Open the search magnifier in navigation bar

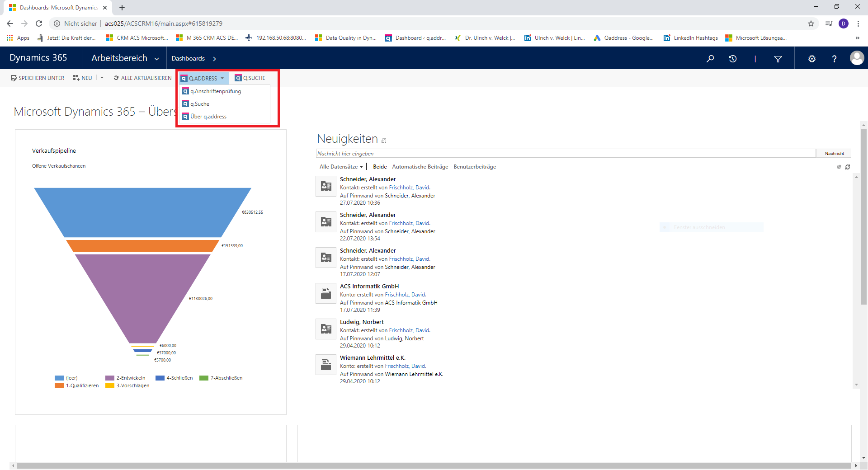[710, 59]
